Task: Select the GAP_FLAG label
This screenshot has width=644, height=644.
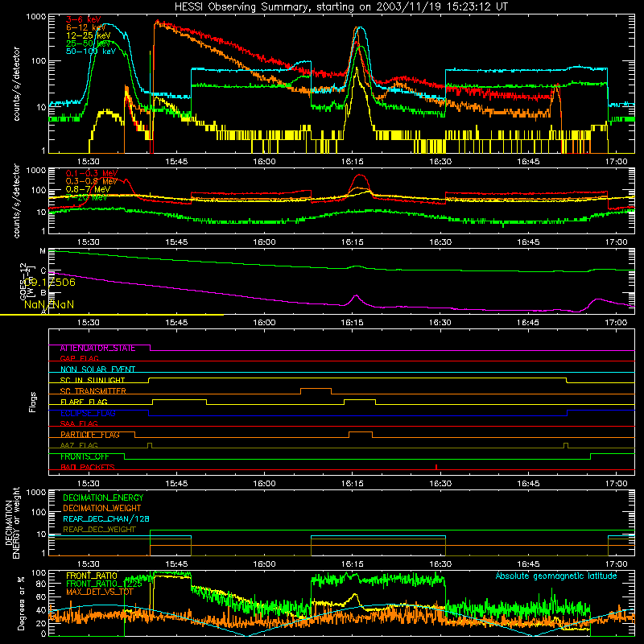Action: tap(79, 358)
